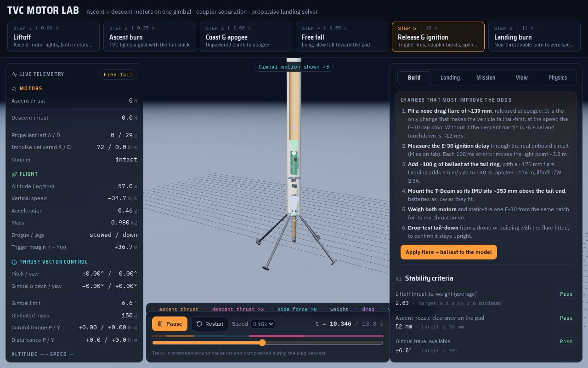Screen dimensions: 588x368
Task: Open the Physics tab
Action: (557, 77)
